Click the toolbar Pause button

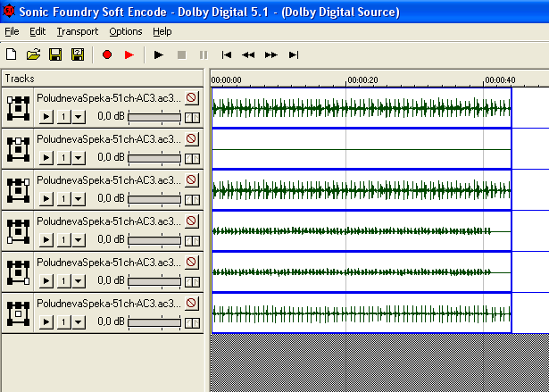pyautogui.click(x=204, y=54)
